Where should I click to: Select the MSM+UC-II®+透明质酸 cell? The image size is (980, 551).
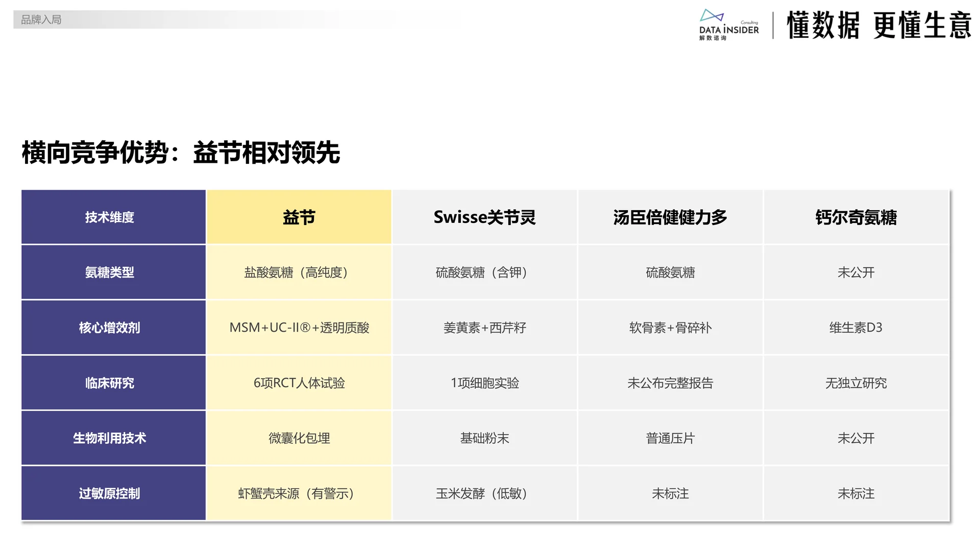point(298,328)
